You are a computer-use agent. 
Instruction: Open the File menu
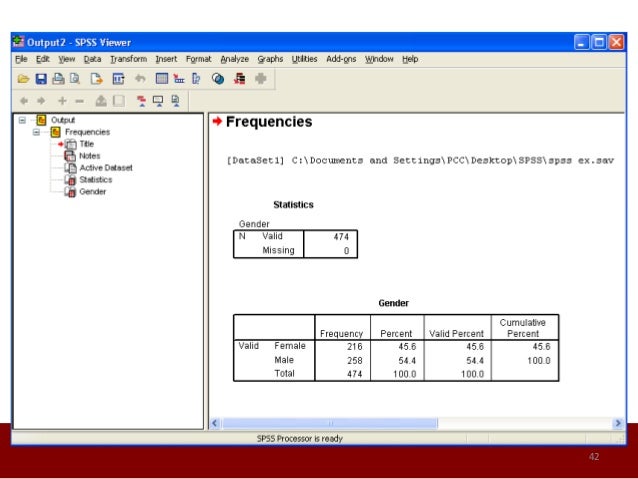(x=21, y=59)
